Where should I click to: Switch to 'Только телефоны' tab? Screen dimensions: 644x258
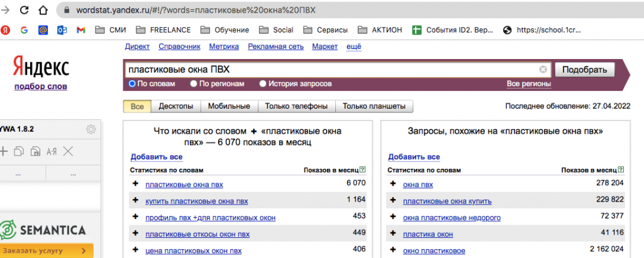[x=297, y=107]
